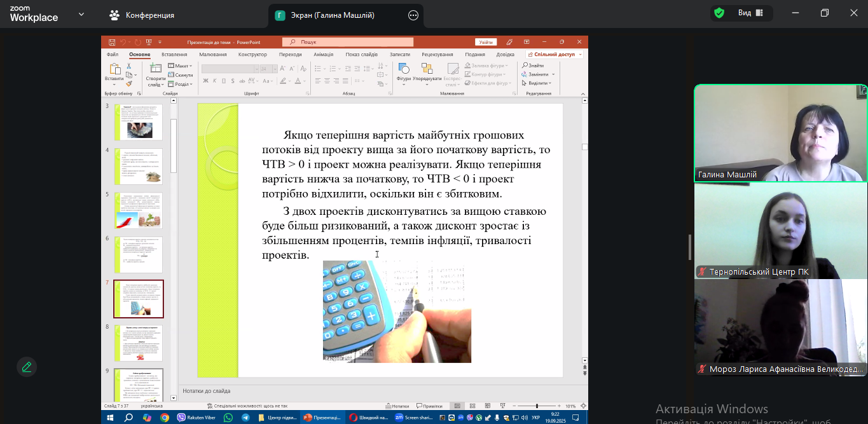Click the Arrange (Упорядкувати) icon
The width and height of the screenshot is (868, 424).
(x=427, y=71)
